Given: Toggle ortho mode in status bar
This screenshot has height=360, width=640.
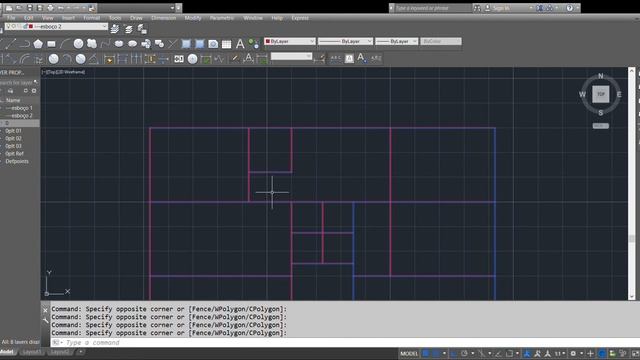Looking at the screenshot, I should click(453, 353).
